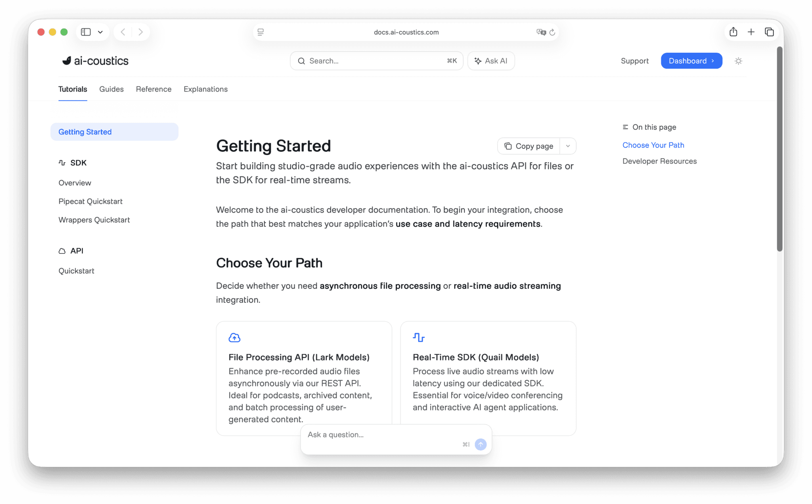Open sidebar options dropdown chevron in toolbar
The image size is (812, 504).
pyautogui.click(x=100, y=32)
